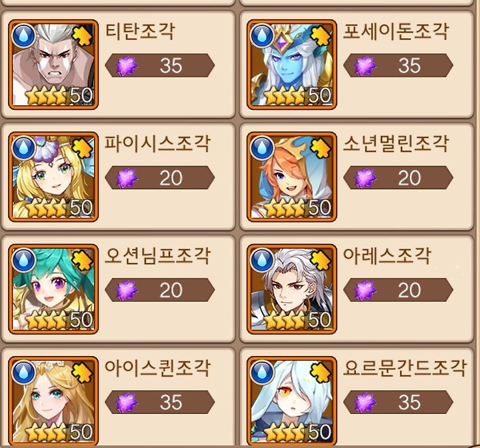The image size is (480, 448).
Task: Click the star rating on 포세이돈조각 portrait
Action: [285, 95]
